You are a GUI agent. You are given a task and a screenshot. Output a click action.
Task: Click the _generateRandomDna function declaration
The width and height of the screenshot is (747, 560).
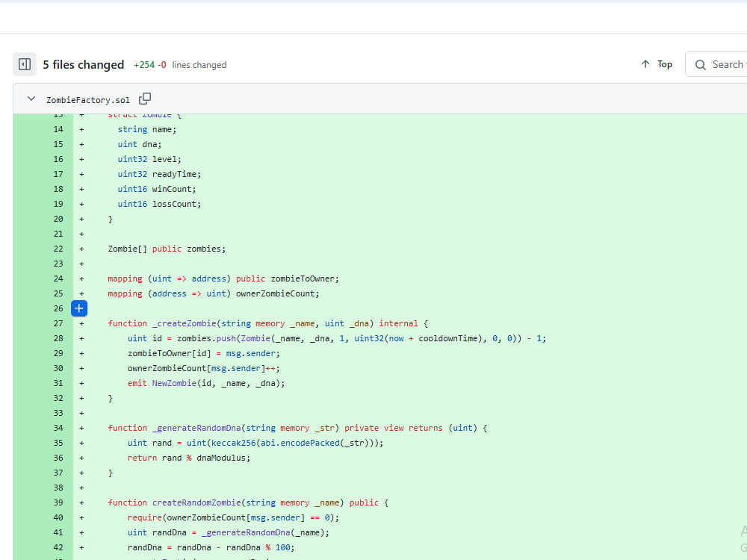pos(297,428)
